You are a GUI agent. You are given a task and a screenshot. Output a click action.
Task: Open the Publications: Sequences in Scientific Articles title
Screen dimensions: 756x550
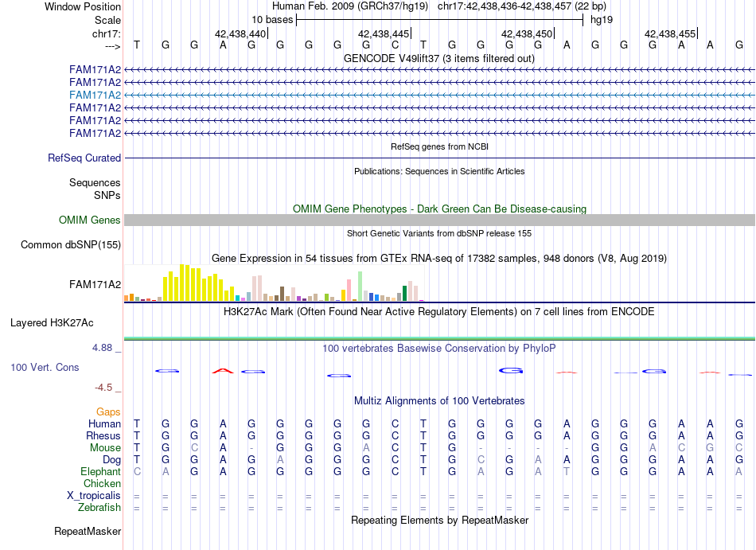(x=439, y=171)
